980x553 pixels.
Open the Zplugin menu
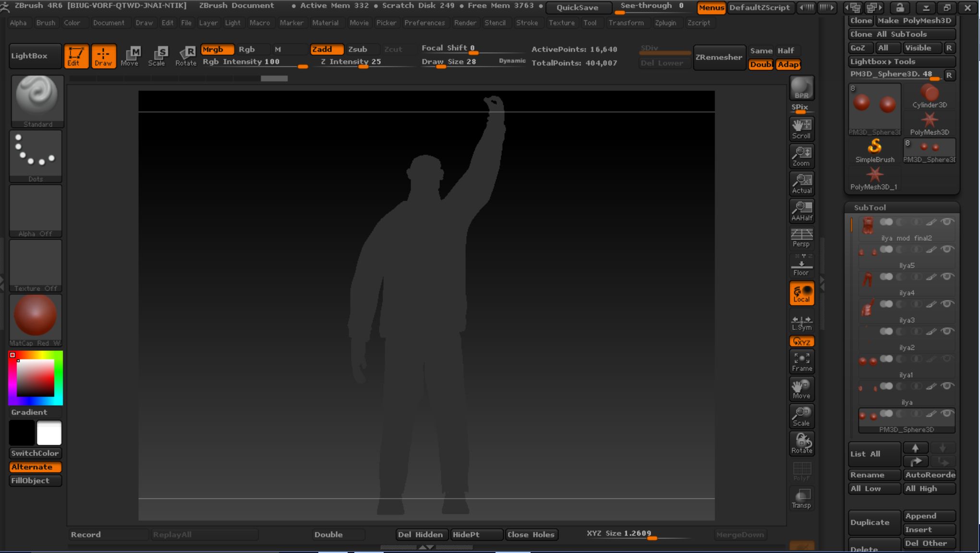pos(665,23)
